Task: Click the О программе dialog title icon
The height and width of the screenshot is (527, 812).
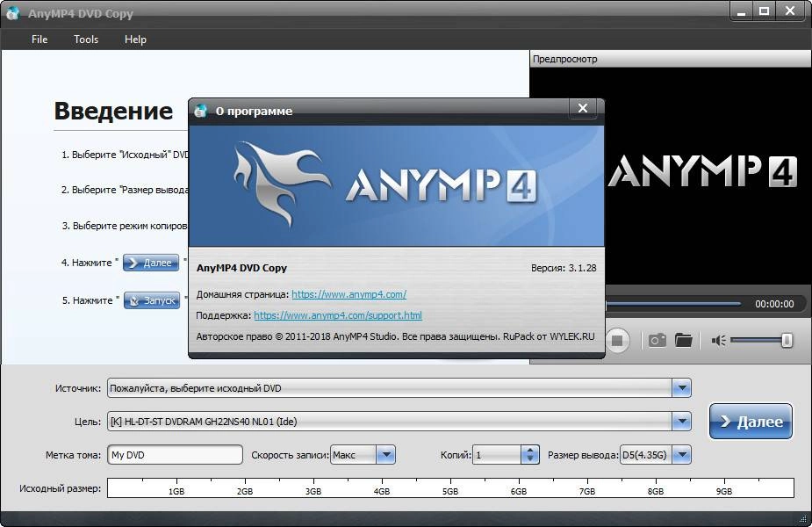Action: [x=200, y=111]
